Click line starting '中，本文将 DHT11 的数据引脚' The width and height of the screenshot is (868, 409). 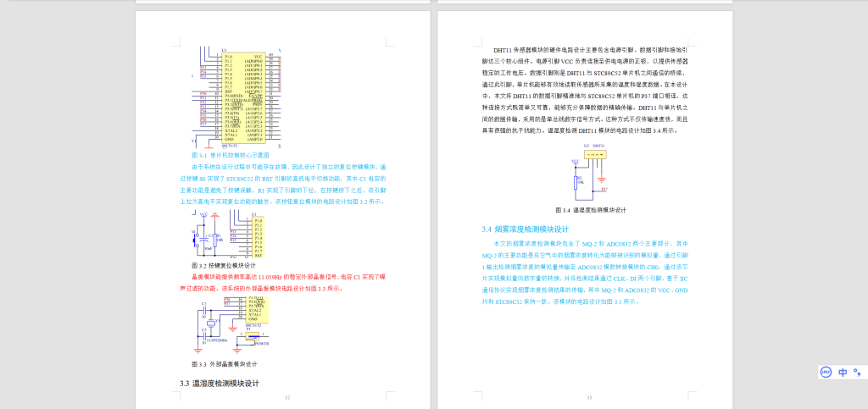[585, 96]
